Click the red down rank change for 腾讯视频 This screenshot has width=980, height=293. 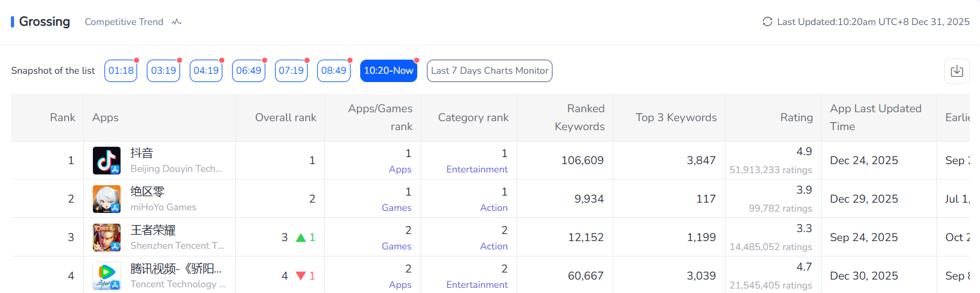[x=306, y=276]
